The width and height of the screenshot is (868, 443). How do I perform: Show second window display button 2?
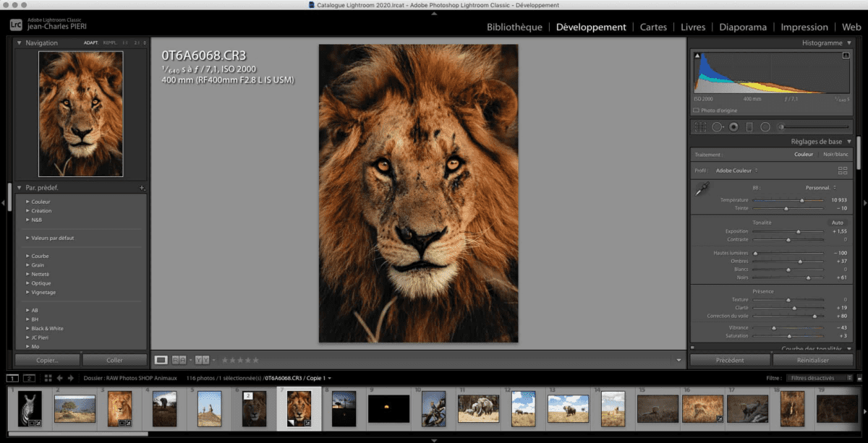tap(29, 378)
